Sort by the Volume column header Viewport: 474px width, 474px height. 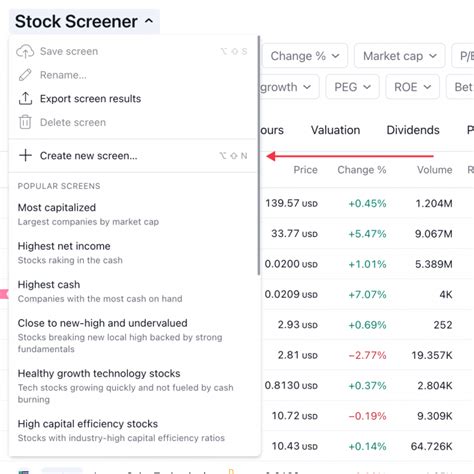tap(435, 170)
